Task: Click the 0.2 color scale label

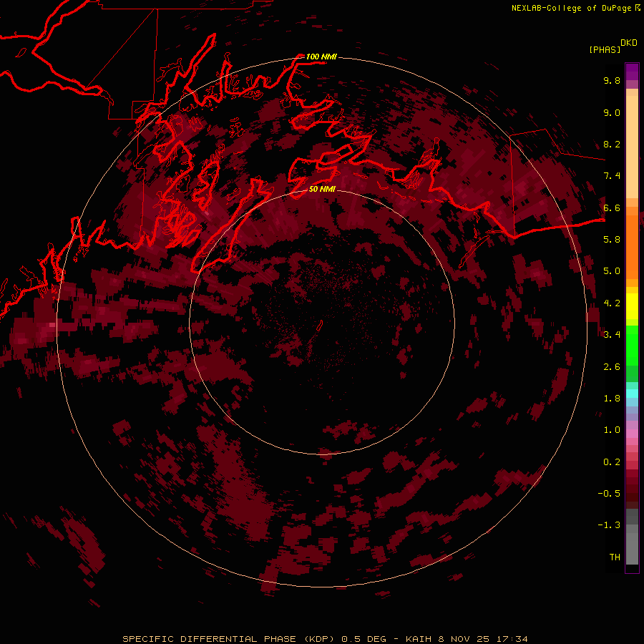Action: point(612,462)
